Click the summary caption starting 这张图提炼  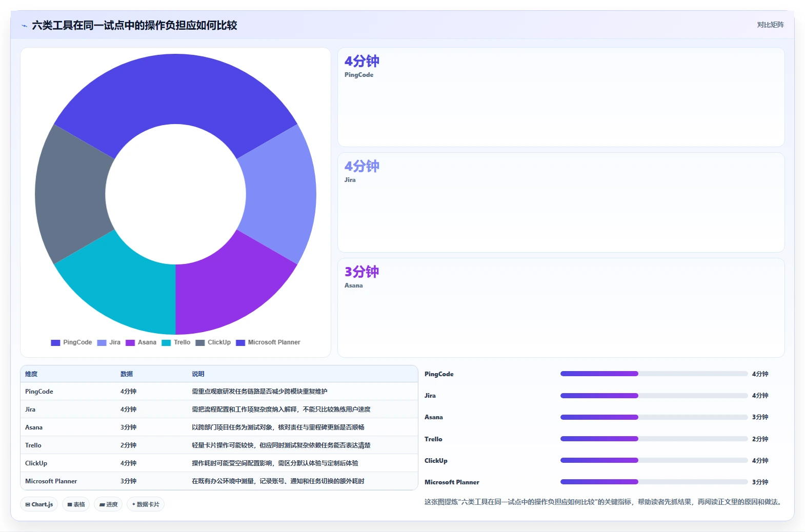point(604,502)
